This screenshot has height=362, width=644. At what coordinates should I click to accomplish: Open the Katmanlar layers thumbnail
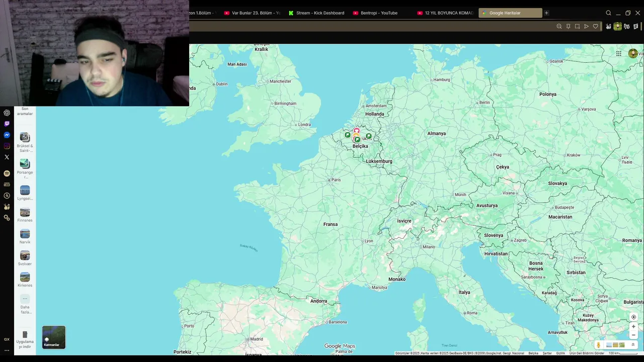tap(54, 337)
